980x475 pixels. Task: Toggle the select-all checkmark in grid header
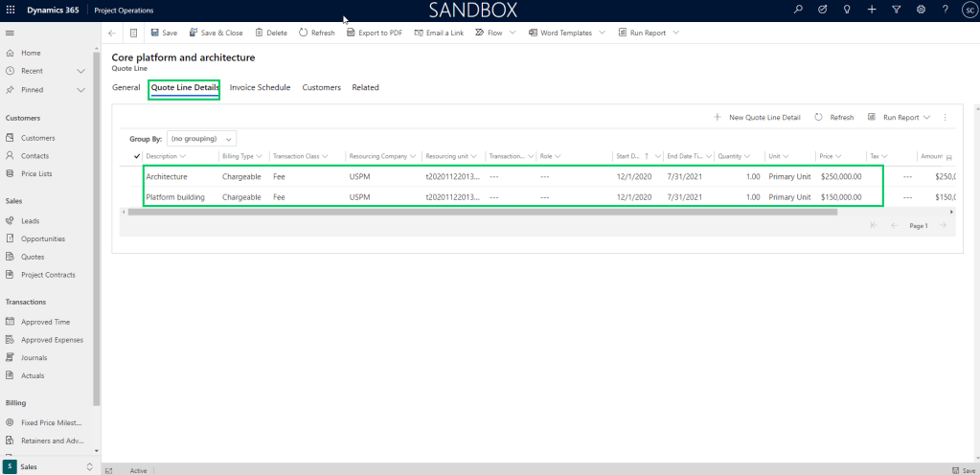point(137,156)
